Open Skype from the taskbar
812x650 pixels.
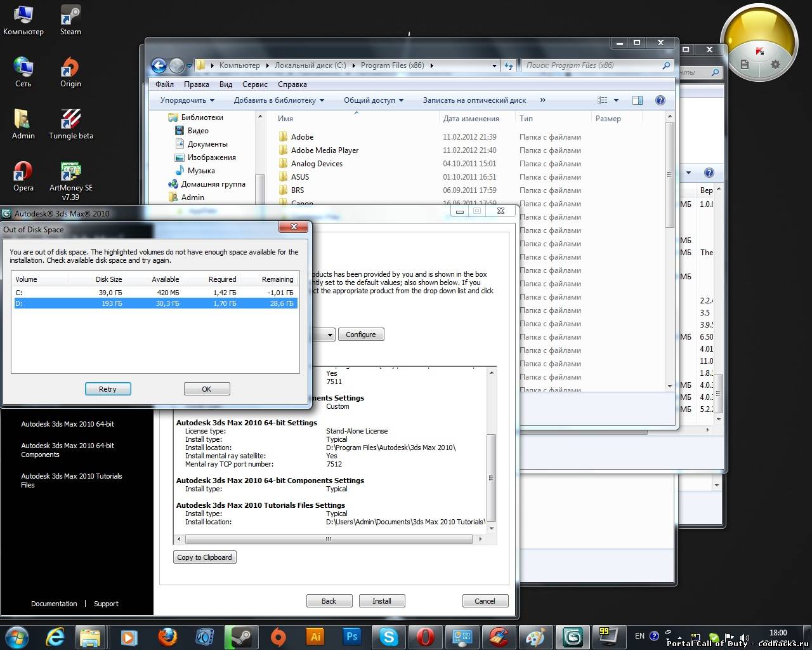(388, 637)
